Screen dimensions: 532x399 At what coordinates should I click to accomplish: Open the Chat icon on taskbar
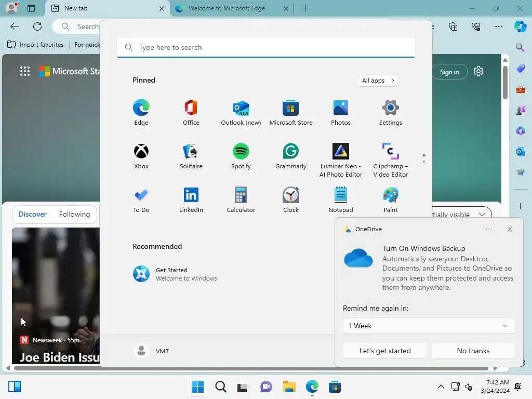click(x=266, y=387)
